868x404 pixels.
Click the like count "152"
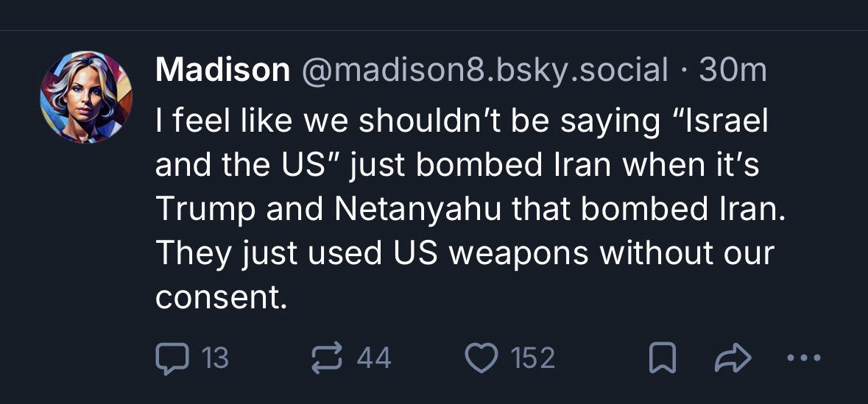tap(532, 358)
